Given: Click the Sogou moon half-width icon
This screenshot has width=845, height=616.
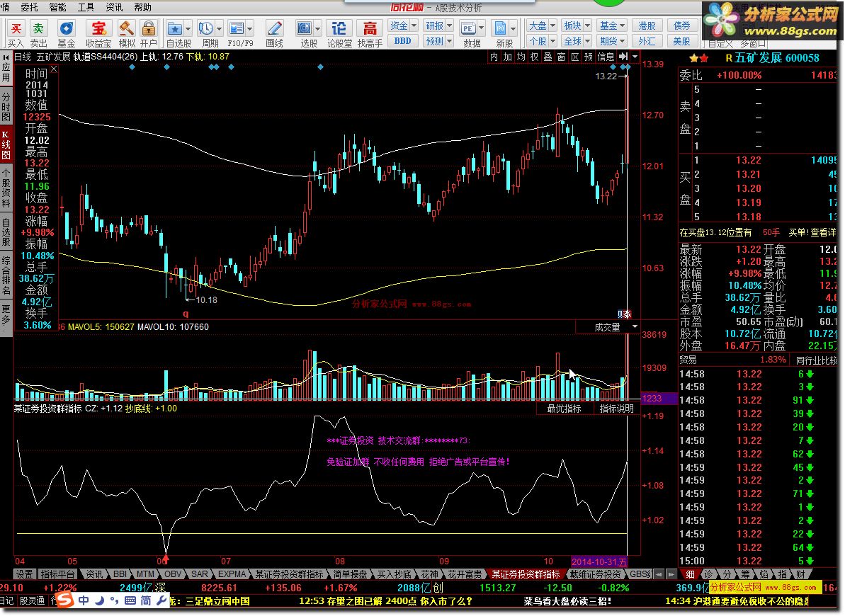Looking at the screenshot, I should (x=101, y=600).
